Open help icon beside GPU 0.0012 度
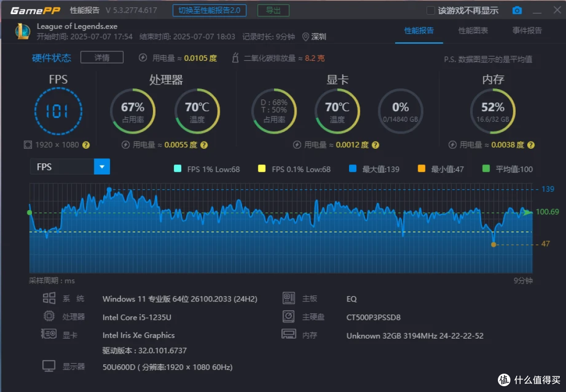566x392 pixels. [375, 145]
